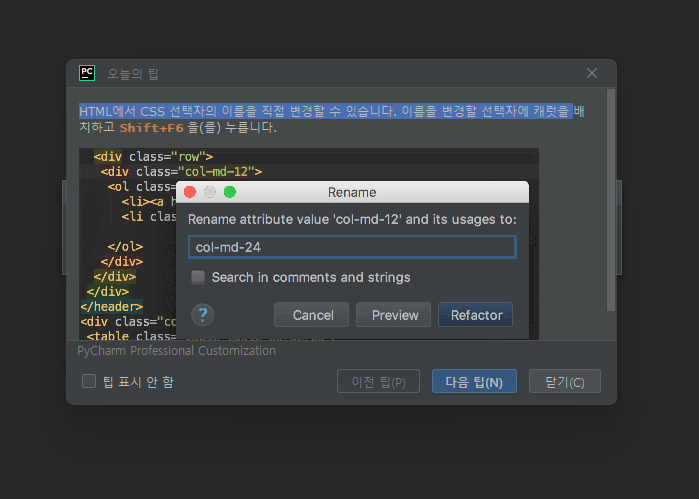This screenshot has width=699, height=499.
Task: Close the Tip of the Day dialog
Action: pos(592,73)
